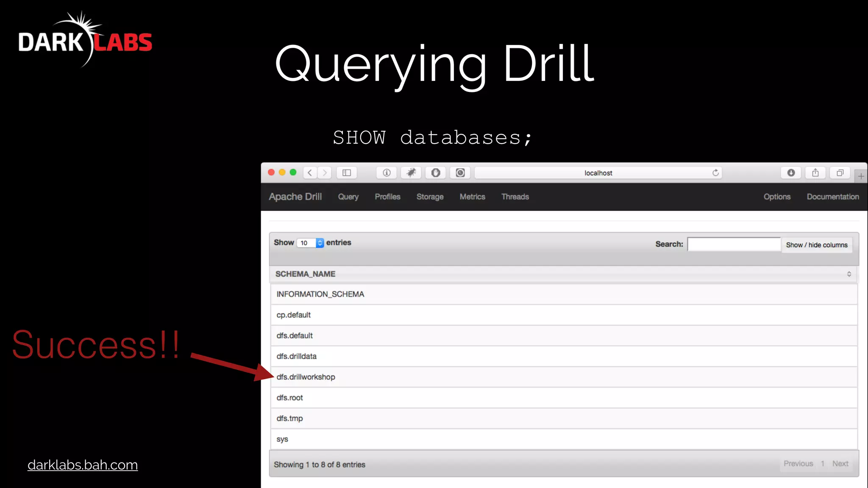Open the Options menu item
Image resolution: width=868 pixels, height=488 pixels.
pyautogui.click(x=777, y=197)
